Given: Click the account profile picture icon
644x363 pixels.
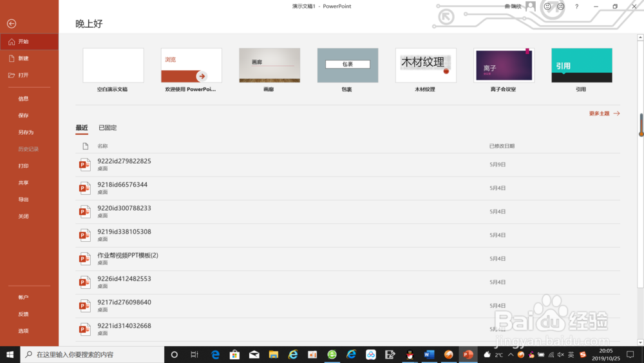Looking at the screenshot, I should (531, 6).
